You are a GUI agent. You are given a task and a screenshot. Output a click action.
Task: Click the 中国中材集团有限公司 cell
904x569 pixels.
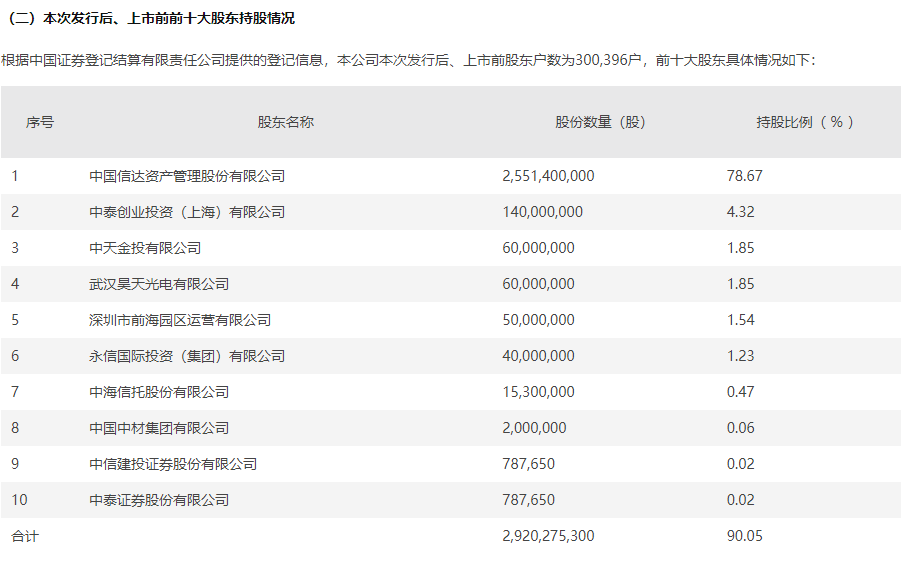pyautogui.click(x=159, y=428)
